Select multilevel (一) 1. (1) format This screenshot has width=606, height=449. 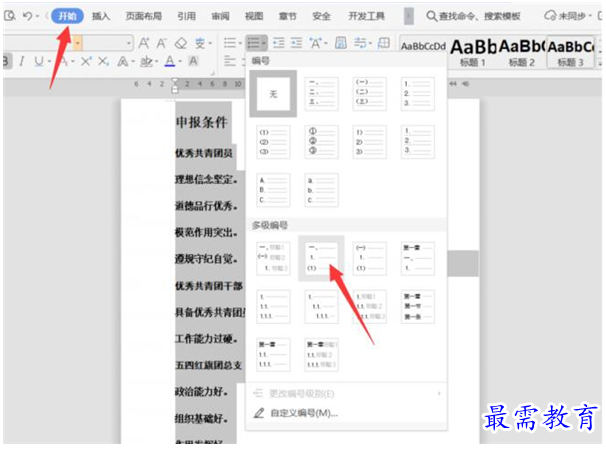pyautogui.click(x=369, y=258)
